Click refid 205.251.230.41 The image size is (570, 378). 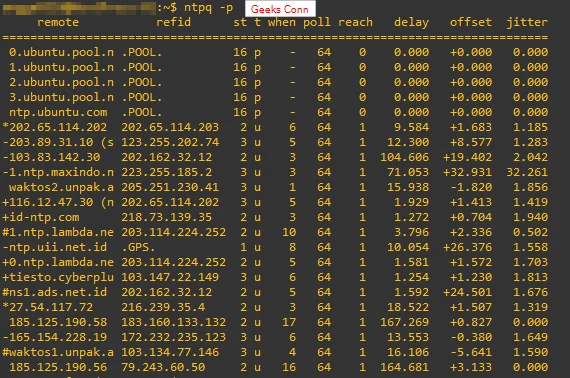pos(170,187)
